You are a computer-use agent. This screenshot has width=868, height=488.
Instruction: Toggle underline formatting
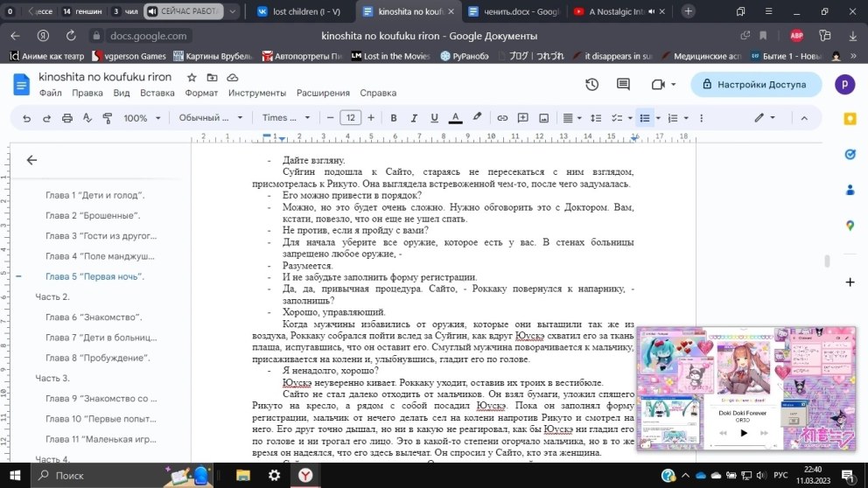(x=434, y=118)
